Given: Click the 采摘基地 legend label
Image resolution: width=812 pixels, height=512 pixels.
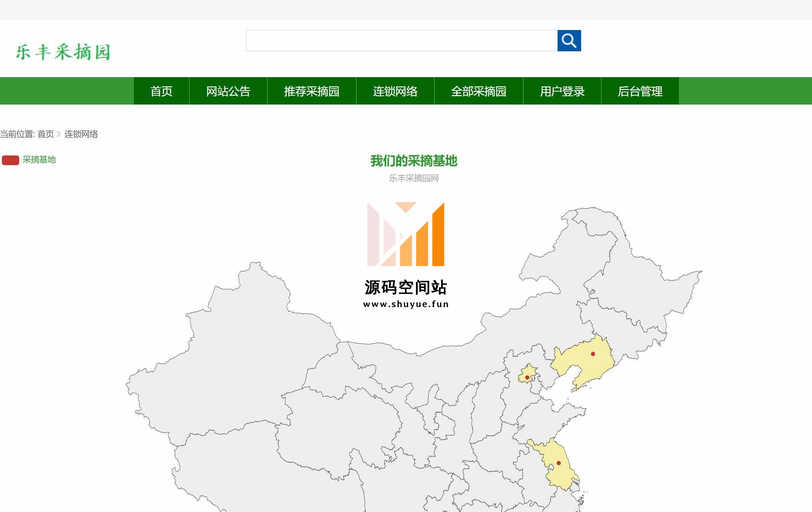Looking at the screenshot, I should coord(39,160).
